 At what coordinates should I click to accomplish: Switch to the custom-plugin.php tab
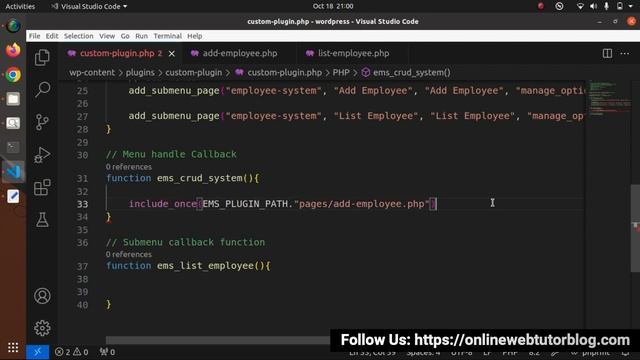pyautogui.click(x=121, y=53)
